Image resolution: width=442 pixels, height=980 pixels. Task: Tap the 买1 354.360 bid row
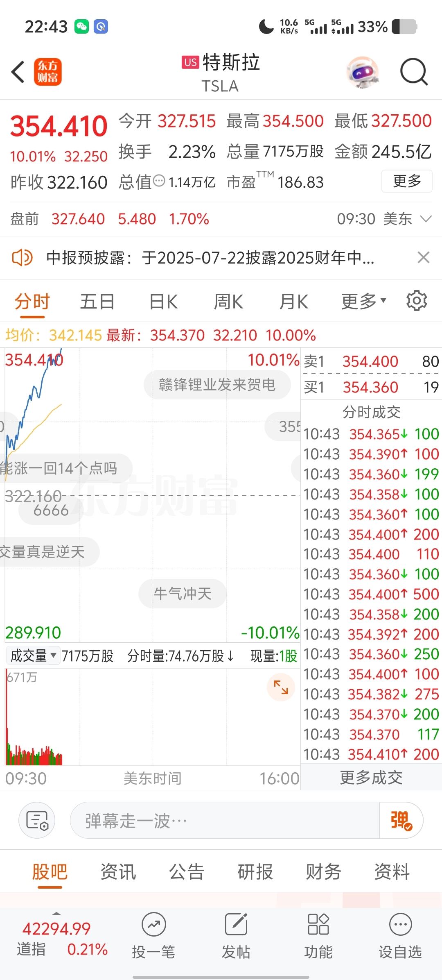tap(371, 387)
